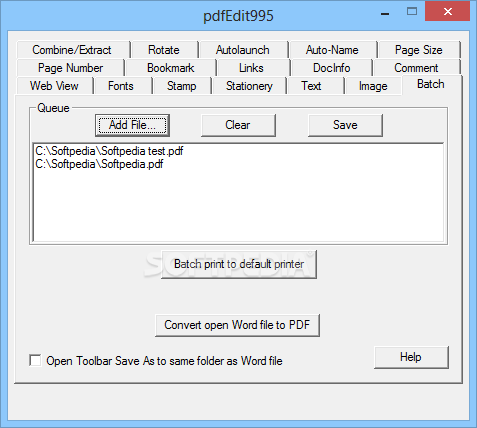The image size is (477, 428).
Task: Open the DocInfo tab
Action: tap(332, 68)
